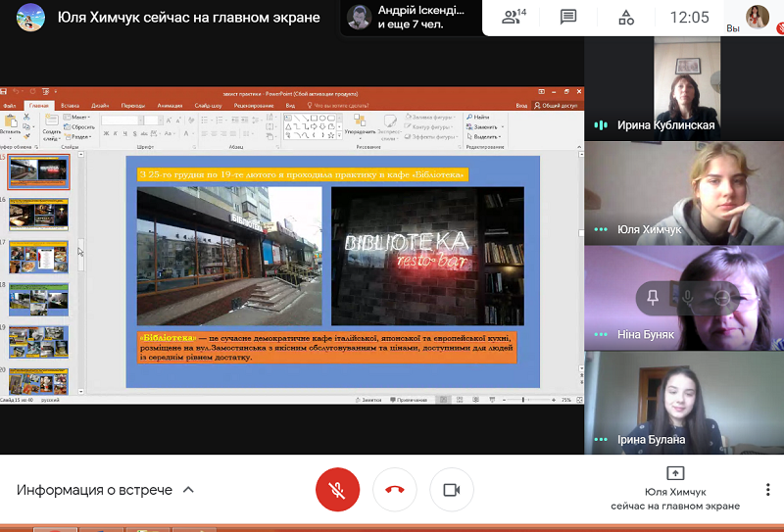The height and width of the screenshot is (532, 784).
Task: Click the Общий доступ share button
Action: (556, 106)
